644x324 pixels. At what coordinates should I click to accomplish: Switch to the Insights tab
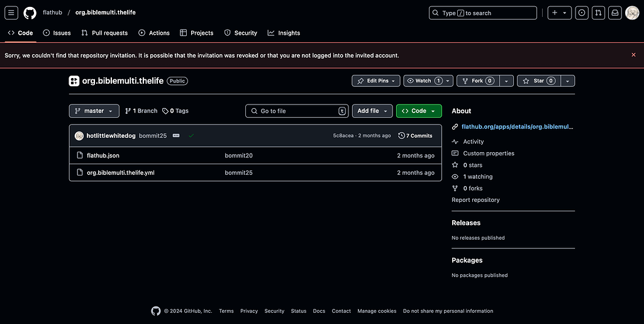coord(284,33)
